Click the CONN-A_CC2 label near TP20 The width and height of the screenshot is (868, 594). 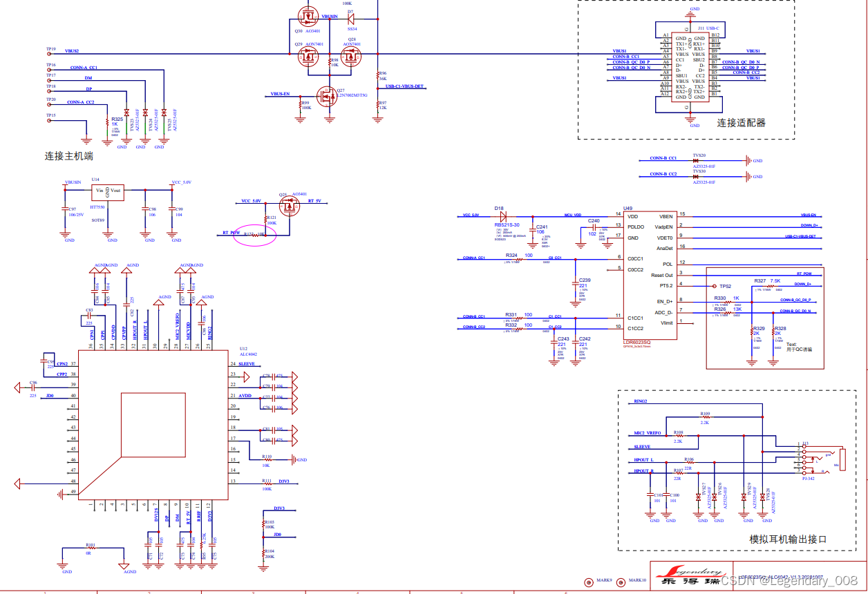pos(81,102)
